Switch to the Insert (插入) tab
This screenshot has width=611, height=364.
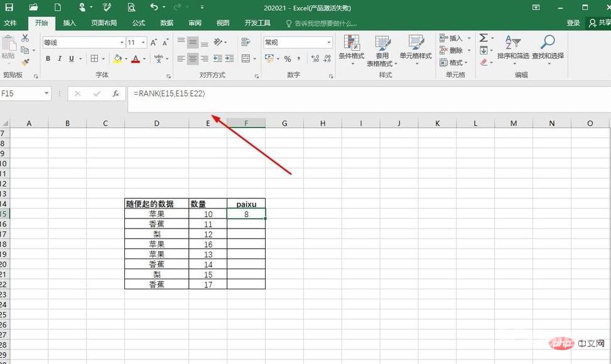[x=69, y=23]
